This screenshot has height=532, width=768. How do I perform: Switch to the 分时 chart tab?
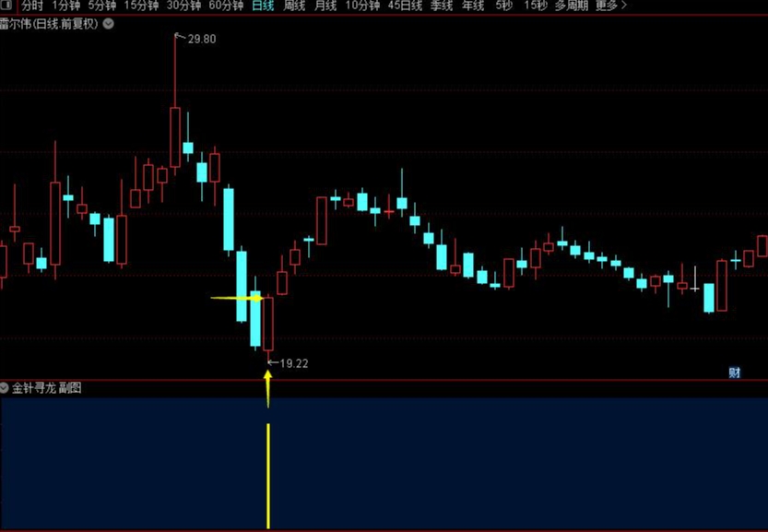pos(32,6)
